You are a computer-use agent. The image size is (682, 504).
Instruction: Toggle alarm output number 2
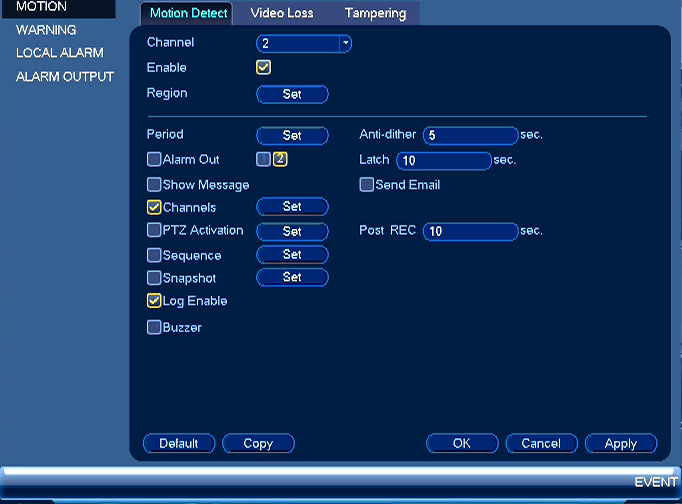coord(280,159)
